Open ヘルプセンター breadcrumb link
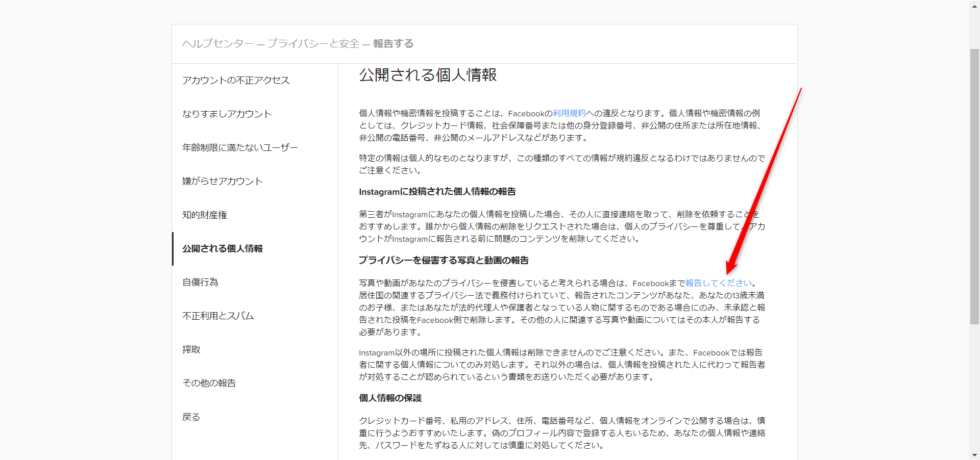 click(x=217, y=44)
